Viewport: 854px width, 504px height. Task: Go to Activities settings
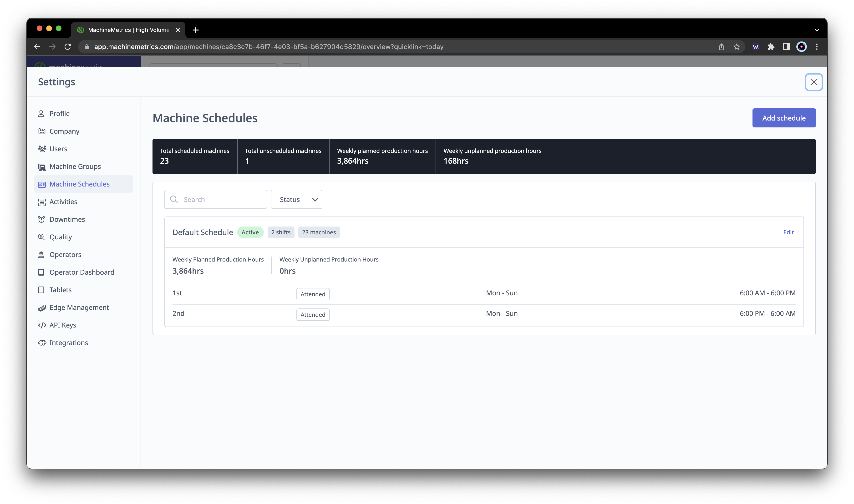click(x=84, y=202)
